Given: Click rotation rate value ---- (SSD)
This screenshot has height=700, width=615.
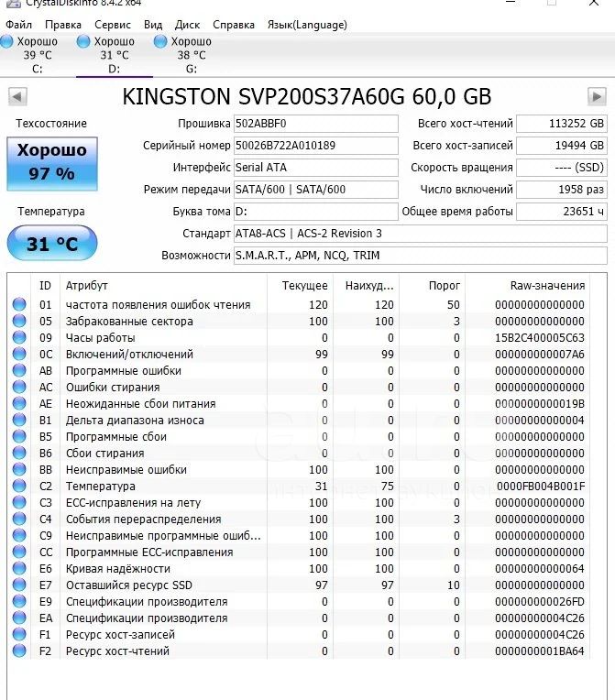Looking at the screenshot, I should pyautogui.click(x=562, y=168).
